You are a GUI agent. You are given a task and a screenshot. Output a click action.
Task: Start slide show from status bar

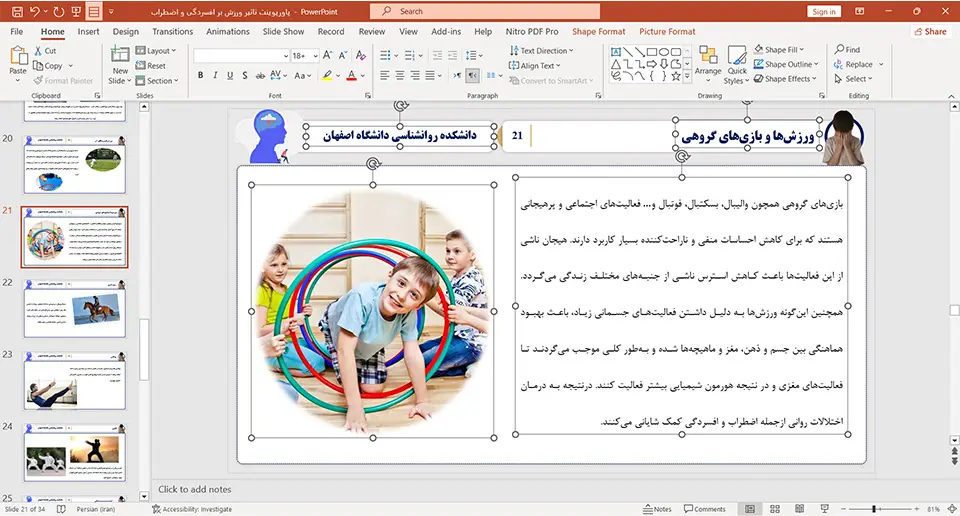824,509
